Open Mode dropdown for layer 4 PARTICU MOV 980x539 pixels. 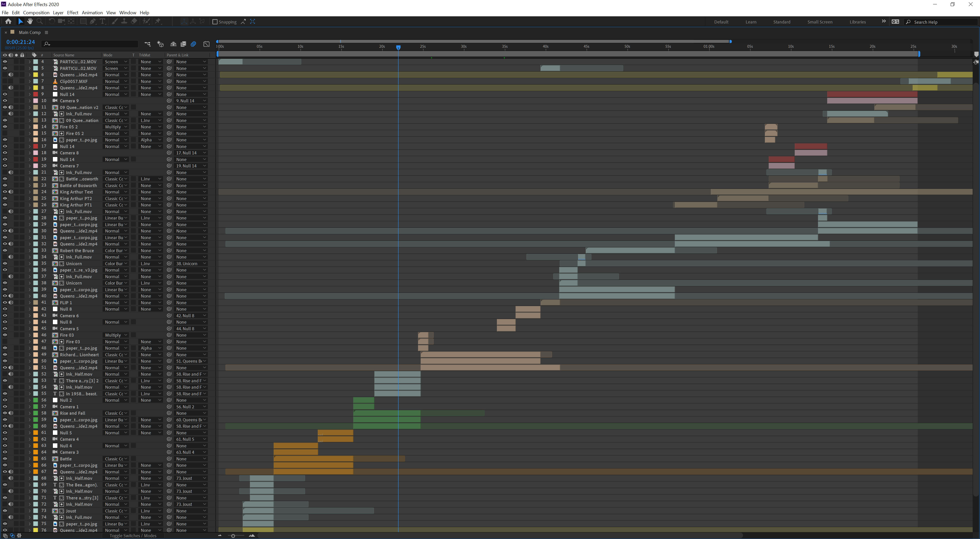[116, 62]
